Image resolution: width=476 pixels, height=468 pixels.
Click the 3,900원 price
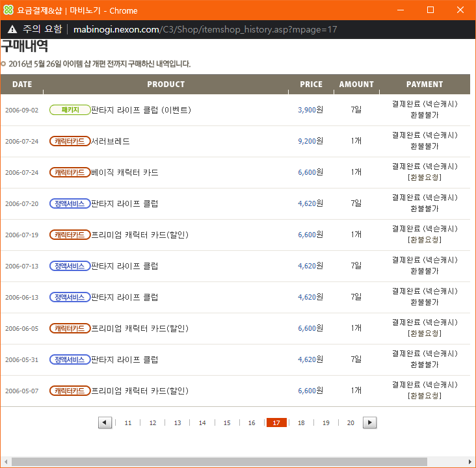coord(310,110)
